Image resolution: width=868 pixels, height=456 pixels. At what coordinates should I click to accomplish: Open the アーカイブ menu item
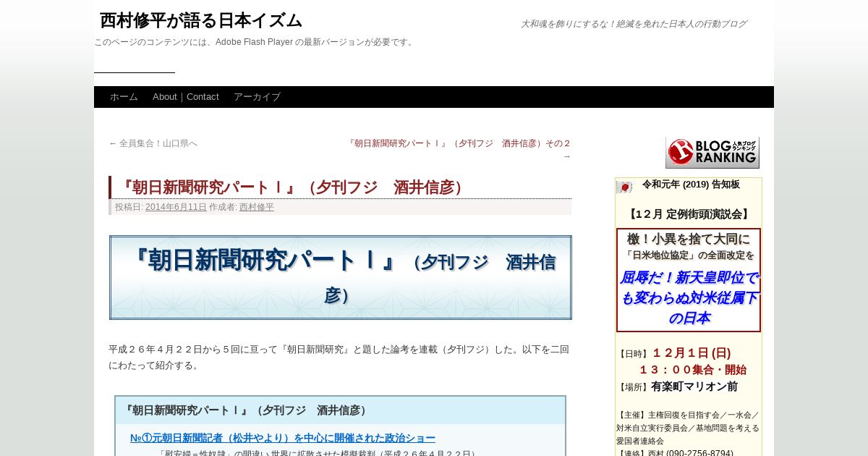(257, 97)
